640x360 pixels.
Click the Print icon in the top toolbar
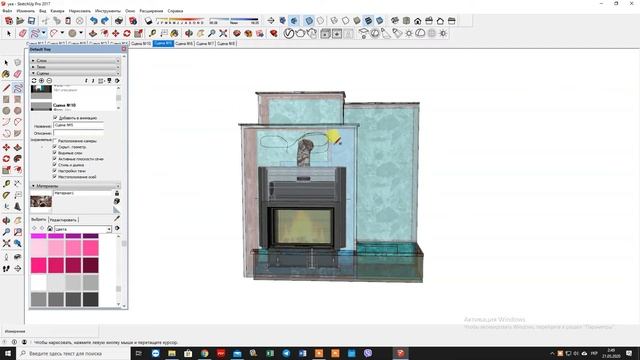tap(119, 21)
